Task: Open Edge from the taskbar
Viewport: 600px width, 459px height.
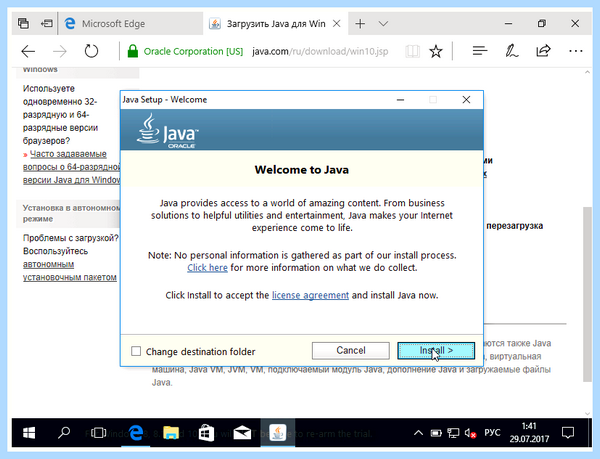Action: (x=135, y=433)
